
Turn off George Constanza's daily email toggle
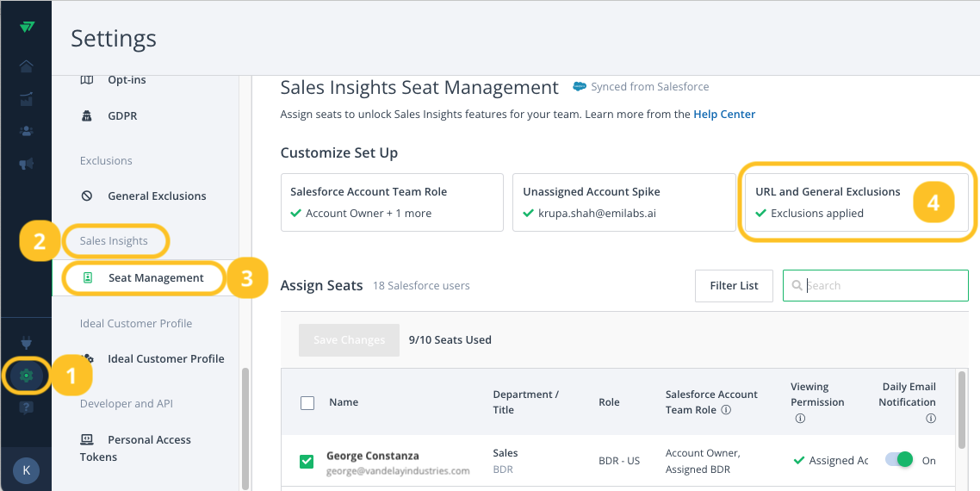(899, 460)
